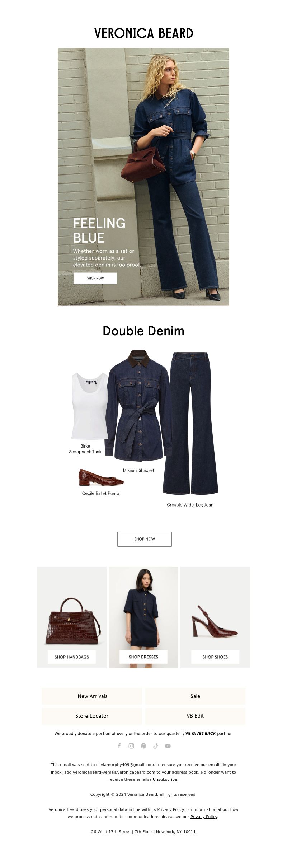Open the Facebook social icon

[x=119, y=746]
